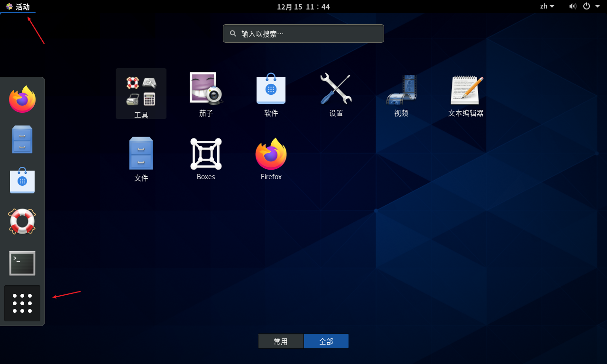Open the zh input language menu
This screenshot has height=364, width=607.
[x=547, y=6]
